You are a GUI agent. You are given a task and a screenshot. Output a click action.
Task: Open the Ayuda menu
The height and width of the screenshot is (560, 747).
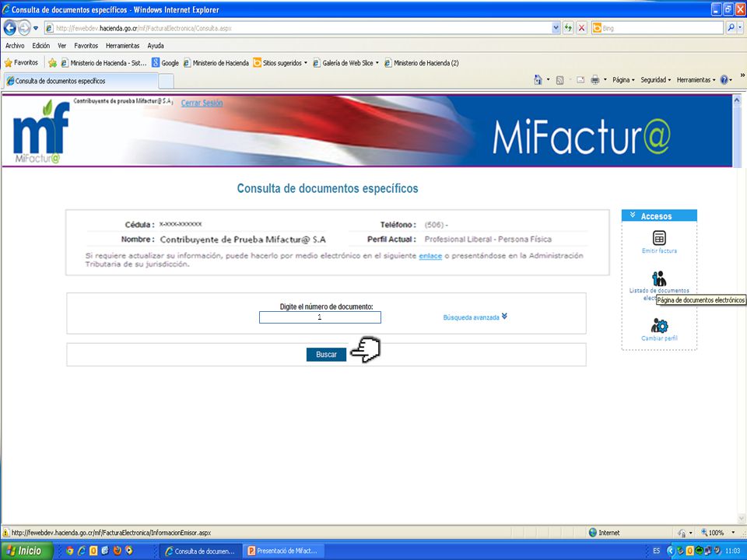[x=156, y=46]
